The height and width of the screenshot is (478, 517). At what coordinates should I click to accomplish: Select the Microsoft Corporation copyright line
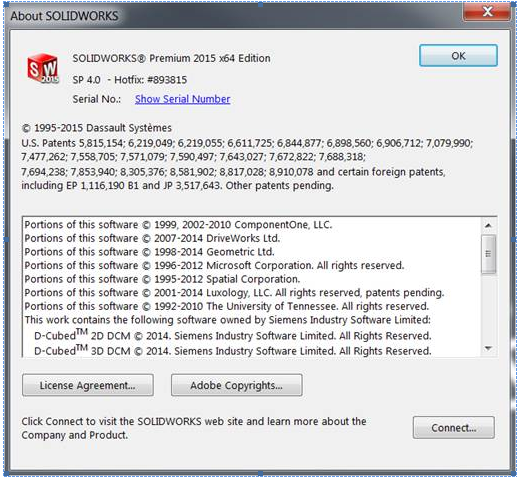214,266
